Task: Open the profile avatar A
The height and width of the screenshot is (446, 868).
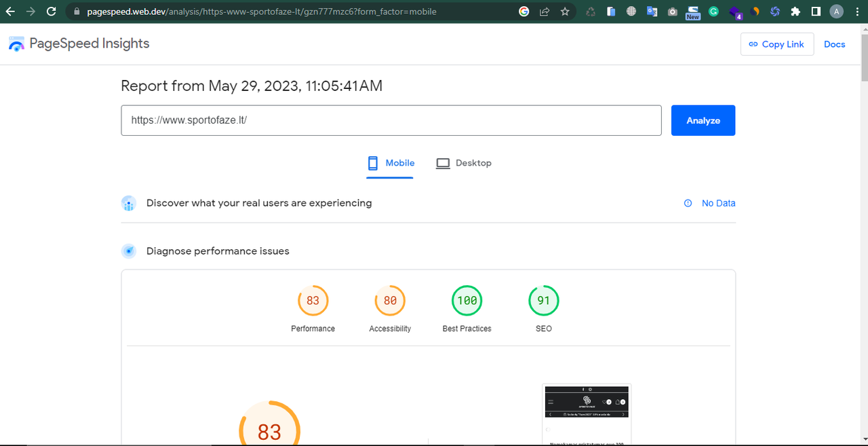Action: click(837, 12)
